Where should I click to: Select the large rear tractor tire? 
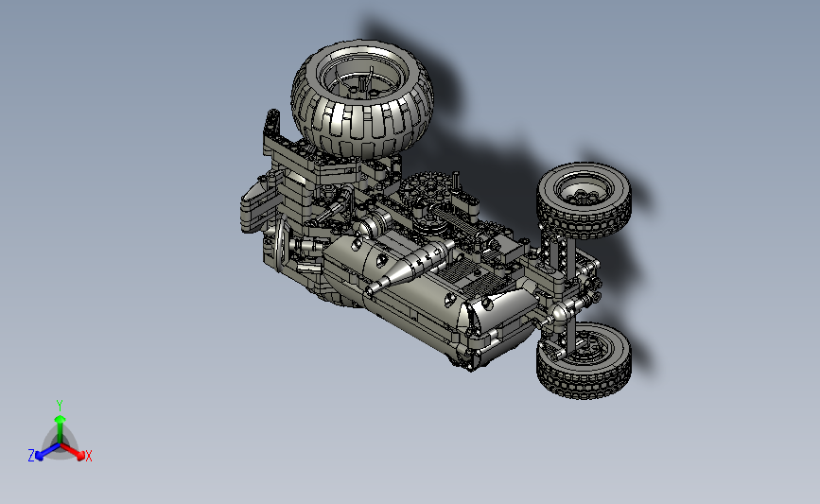[x=362, y=99]
